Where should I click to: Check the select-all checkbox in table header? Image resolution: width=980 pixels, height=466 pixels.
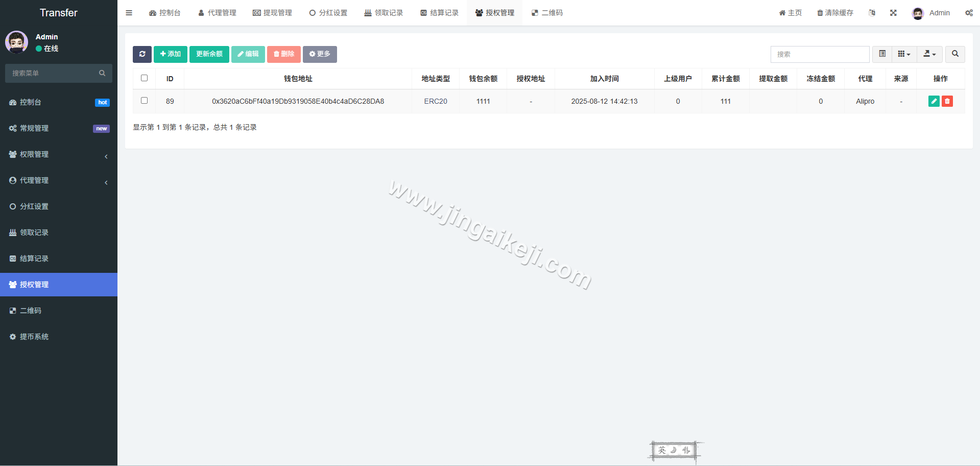pos(144,78)
